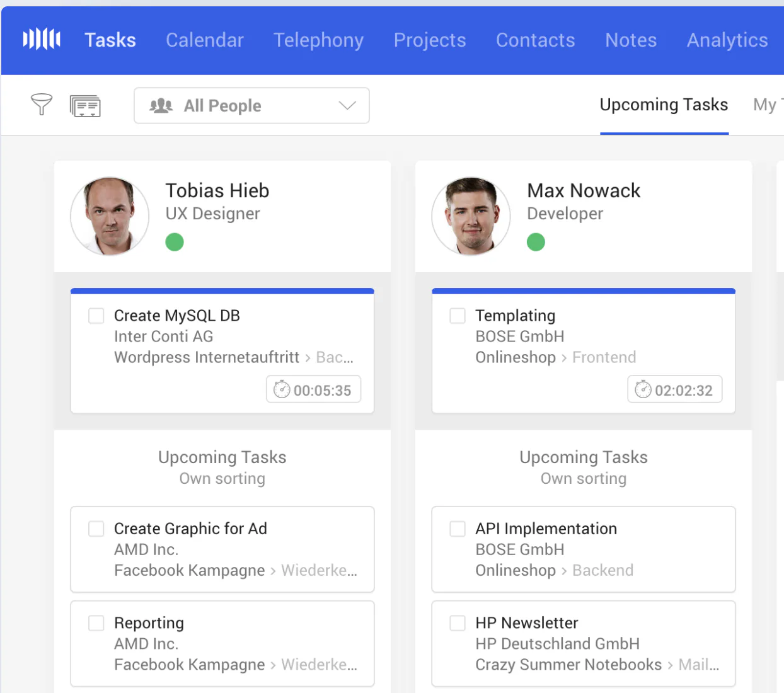Image resolution: width=784 pixels, height=693 pixels.
Task: Click the stopwatch timer on Templating task
Action: (643, 389)
